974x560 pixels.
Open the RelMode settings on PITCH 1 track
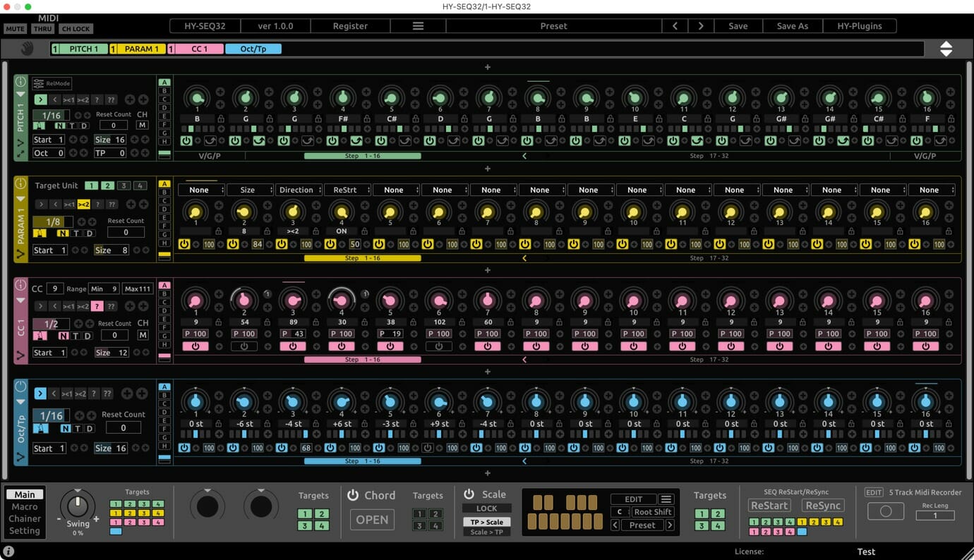point(52,83)
